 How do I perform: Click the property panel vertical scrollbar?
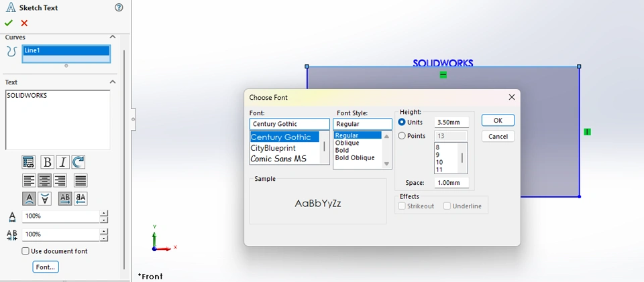pos(124,160)
